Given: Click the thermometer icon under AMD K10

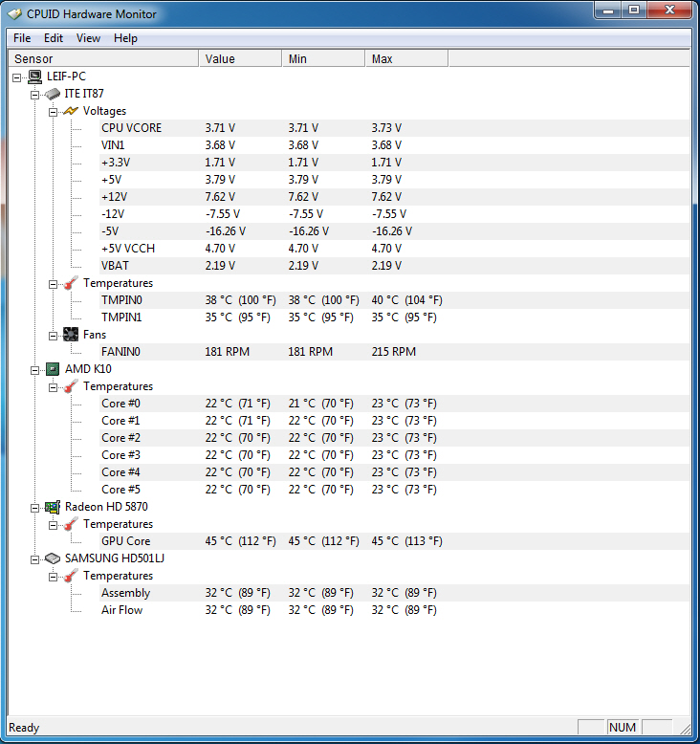Looking at the screenshot, I should (x=71, y=386).
